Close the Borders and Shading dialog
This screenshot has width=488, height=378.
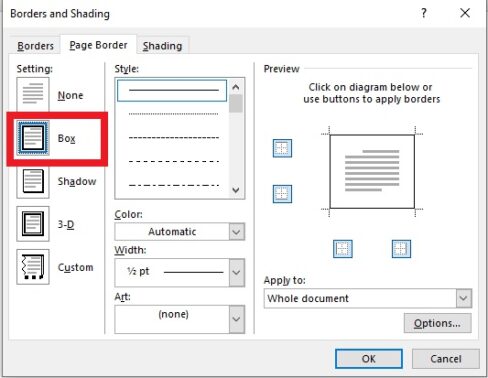(x=465, y=13)
